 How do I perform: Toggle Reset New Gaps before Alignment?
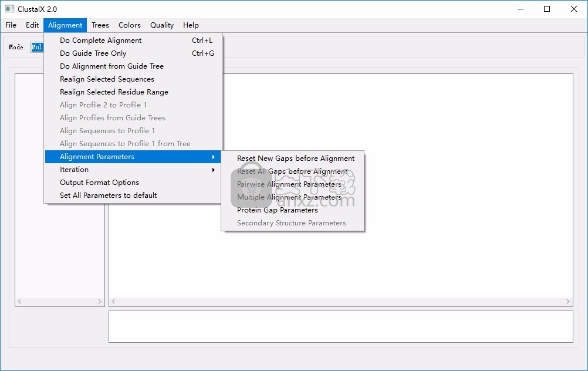[292, 158]
